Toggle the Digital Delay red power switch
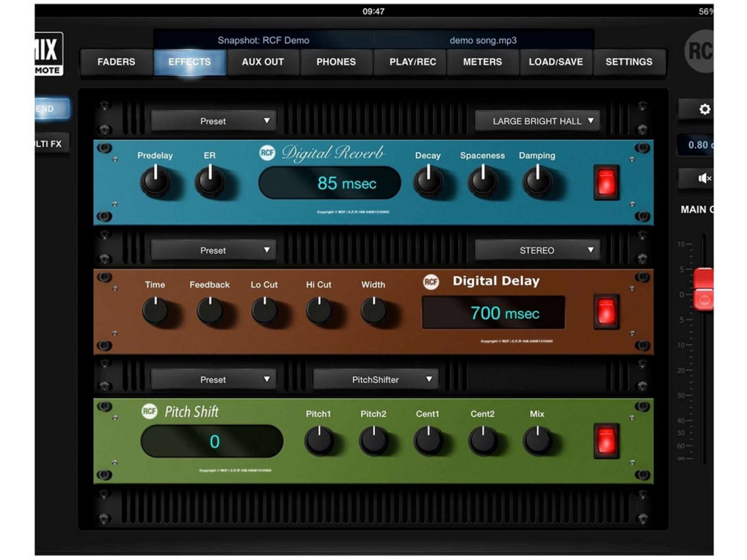This screenshot has width=747, height=560. click(606, 312)
